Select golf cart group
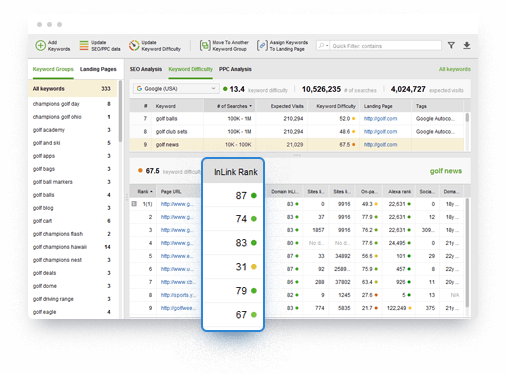The image size is (506, 374). pos(73,221)
